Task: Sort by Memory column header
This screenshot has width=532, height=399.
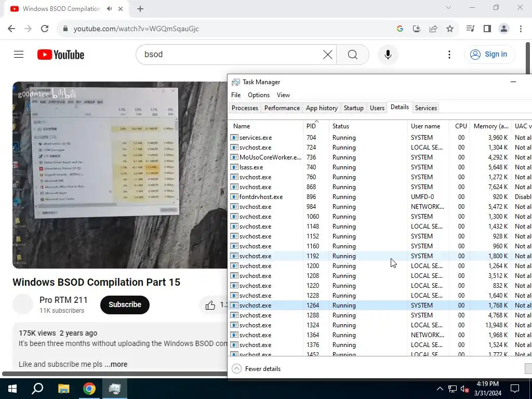Action: [490, 126]
